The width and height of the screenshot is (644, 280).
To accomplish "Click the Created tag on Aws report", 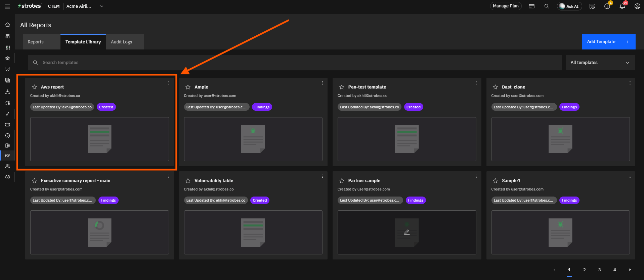I will pyautogui.click(x=106, y=107).
